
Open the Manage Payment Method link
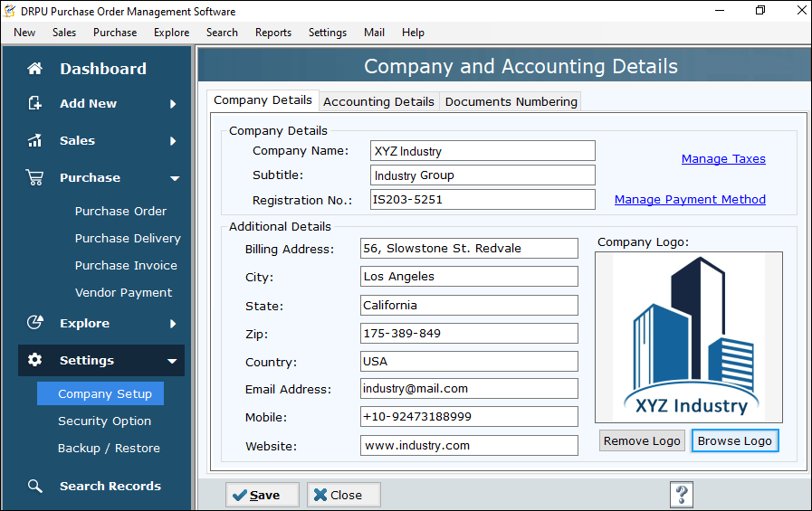click(690, 200)
